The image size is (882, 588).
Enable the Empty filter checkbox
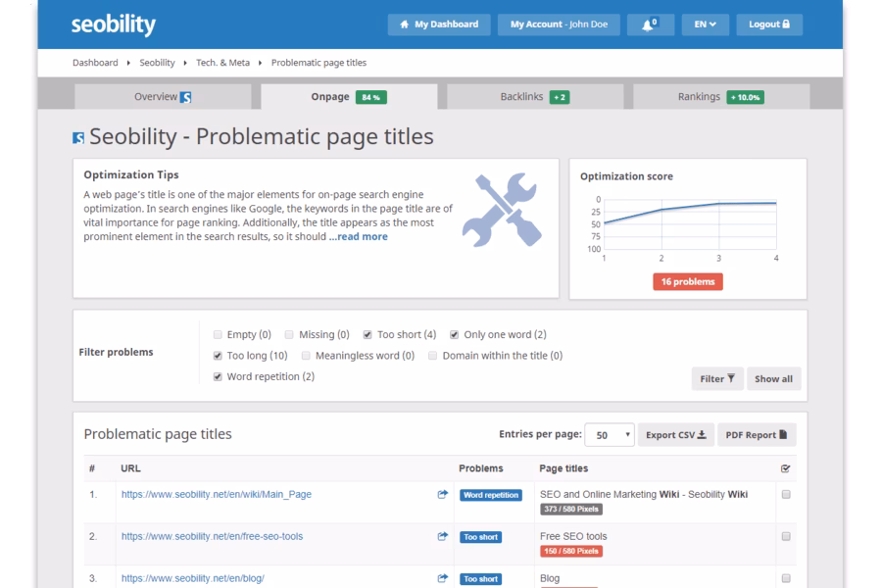218,334
